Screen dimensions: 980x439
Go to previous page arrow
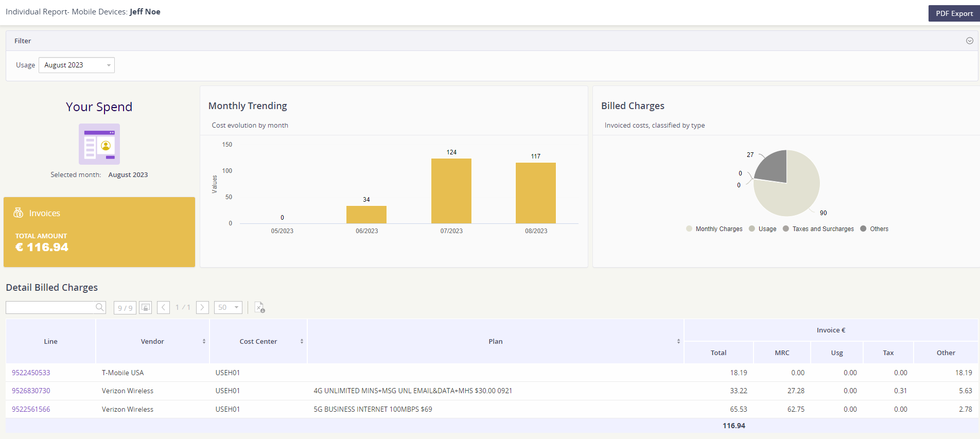[164, 307]
